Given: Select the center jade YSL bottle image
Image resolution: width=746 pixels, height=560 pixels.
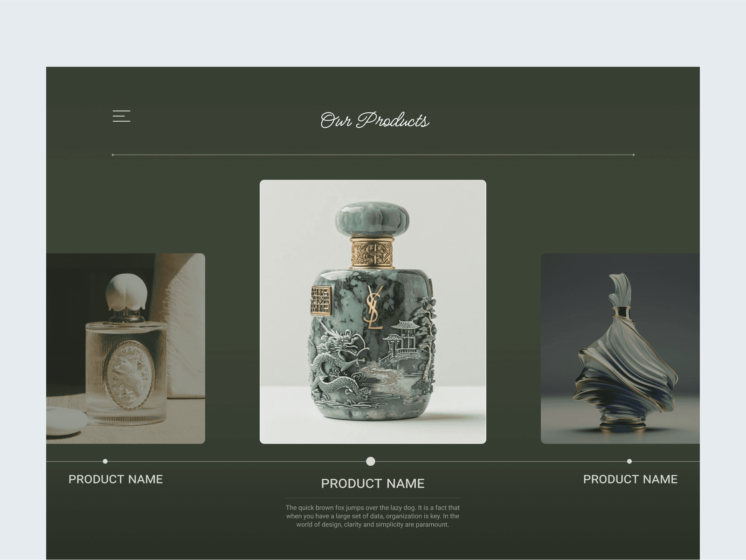Looking at the screenshot, I should 373,311.
